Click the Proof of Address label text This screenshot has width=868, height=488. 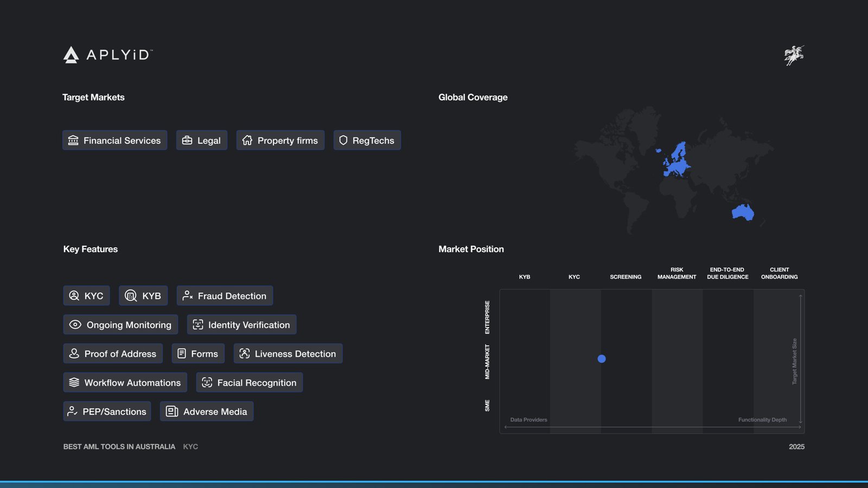pyautogui.click(x=120, y=354)
